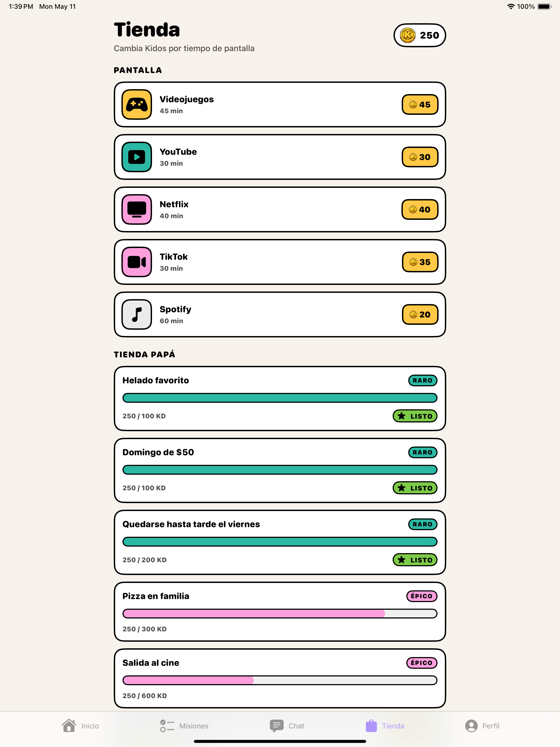Screen dimensions: 560x747
Task: Buy Spotify time for 20 Kidos
Action: [420, 314]
